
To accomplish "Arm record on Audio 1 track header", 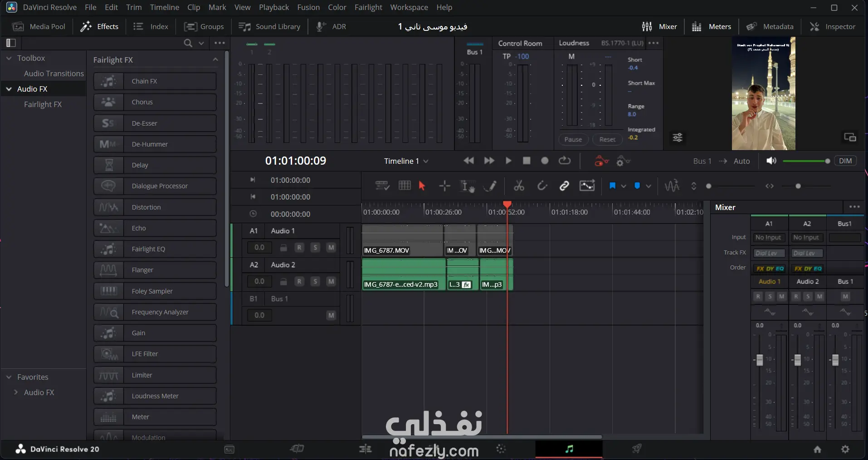I will pos(299,247).
